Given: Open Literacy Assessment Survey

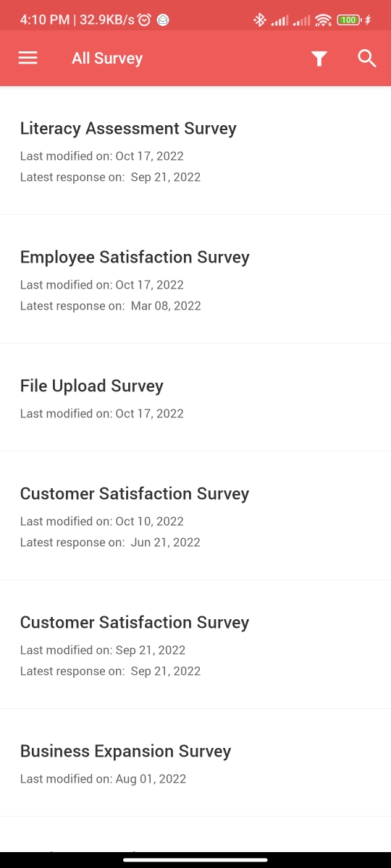Looking at the screenshot, I should (195, 150).
